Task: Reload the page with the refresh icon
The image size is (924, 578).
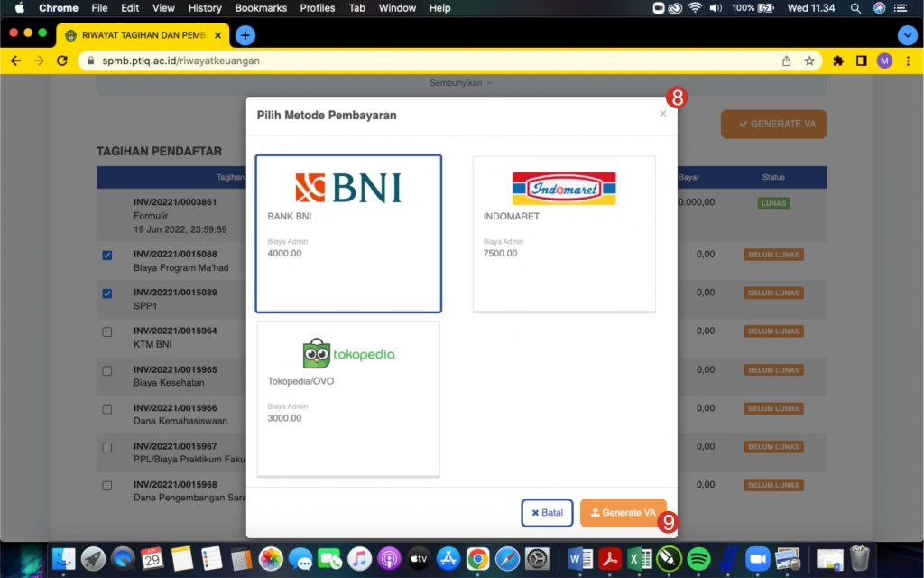Action: 62,61
